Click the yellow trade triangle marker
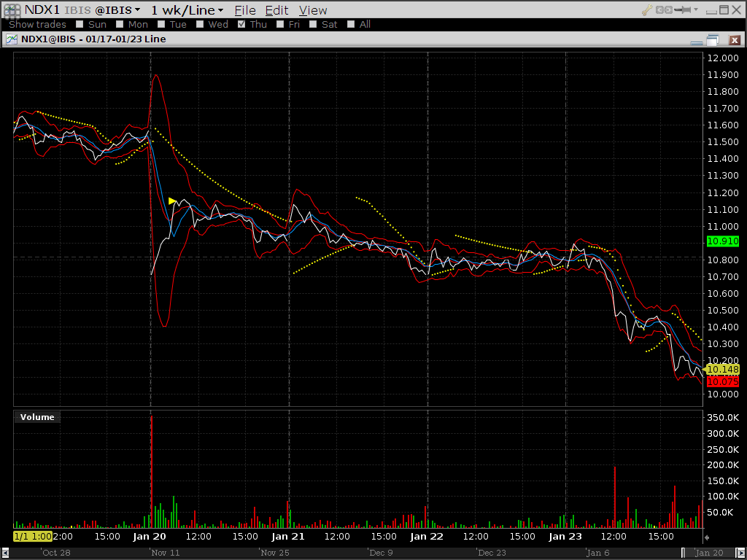 click(x=172, y=201)
